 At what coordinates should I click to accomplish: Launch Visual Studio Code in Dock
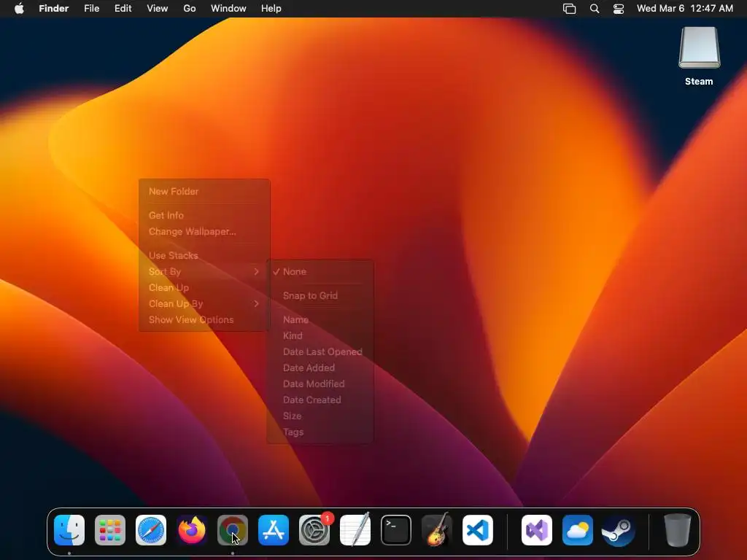[478, 530]
